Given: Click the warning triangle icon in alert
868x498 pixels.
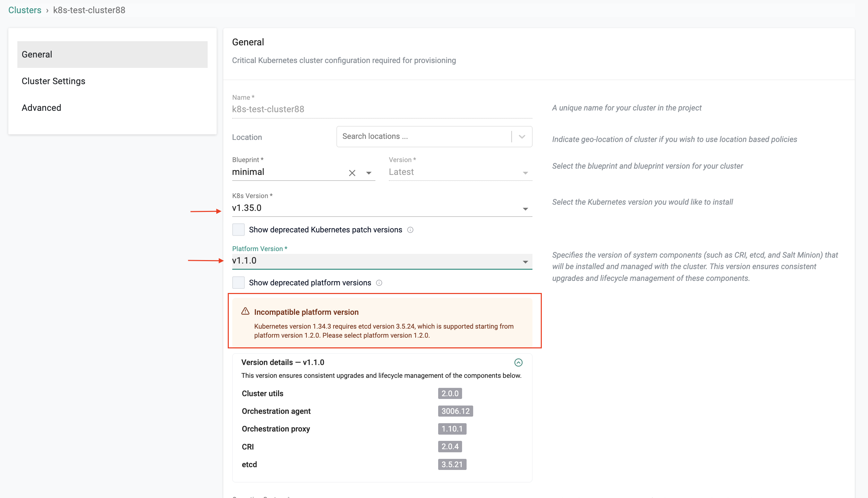Looking at the screenshot, I should 245,311.
